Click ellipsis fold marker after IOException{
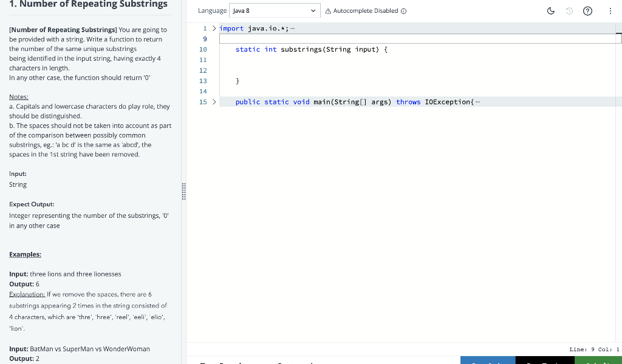This screenshot has height=364, width=622. coord(477,102)
